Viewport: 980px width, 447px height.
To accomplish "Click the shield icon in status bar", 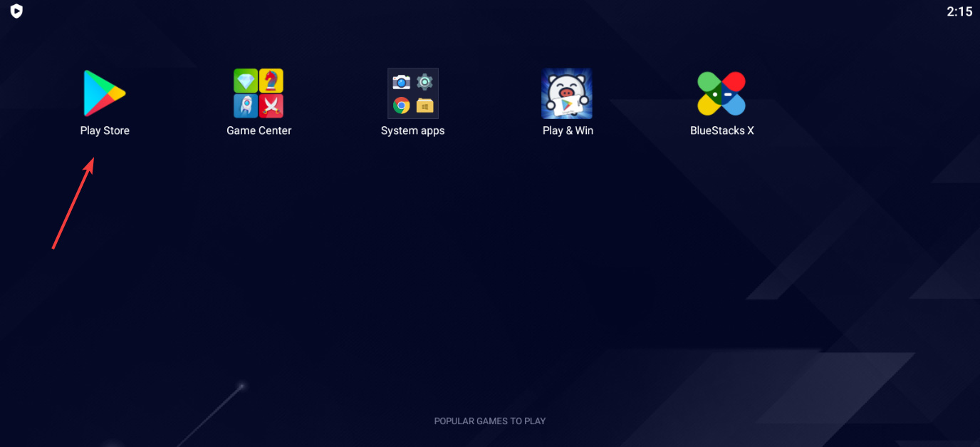I will click(x=16, y=11).
